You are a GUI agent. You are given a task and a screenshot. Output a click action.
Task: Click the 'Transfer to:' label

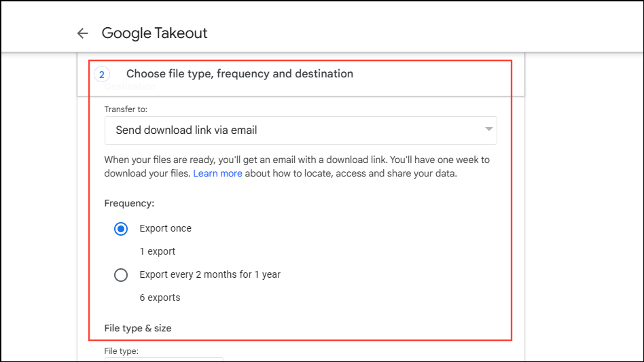pyautogui.click(x=126, y=109)
